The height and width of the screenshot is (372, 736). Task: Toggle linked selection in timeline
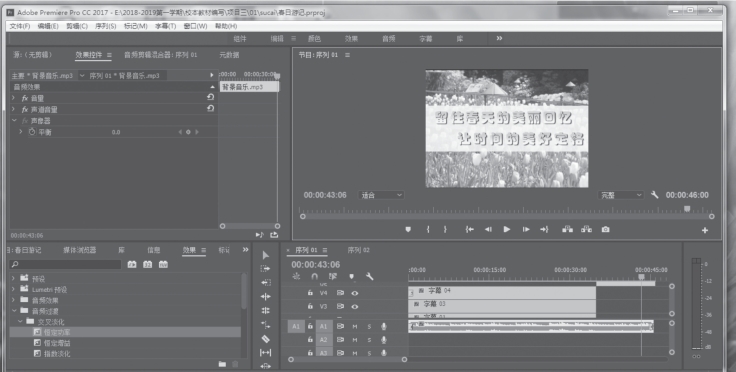coord(333,276)
